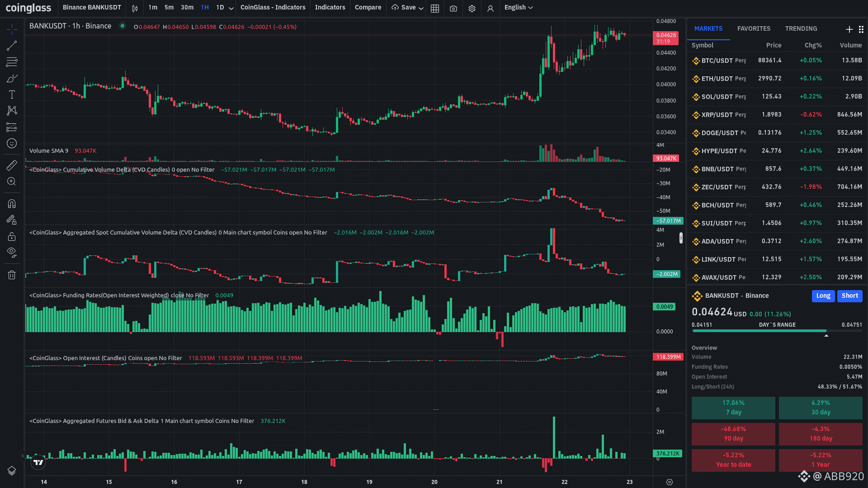868x488 pixels.
Task: Switch to the TRENDING tab
Action: coord(801,28)
